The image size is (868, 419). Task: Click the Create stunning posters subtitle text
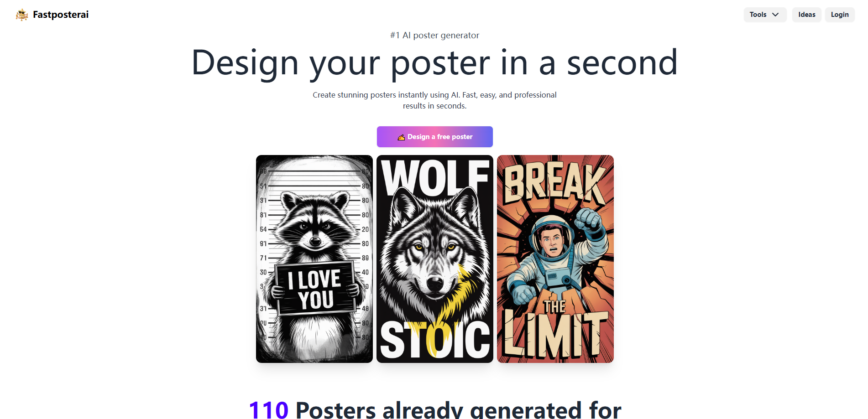tap(434, 100)
